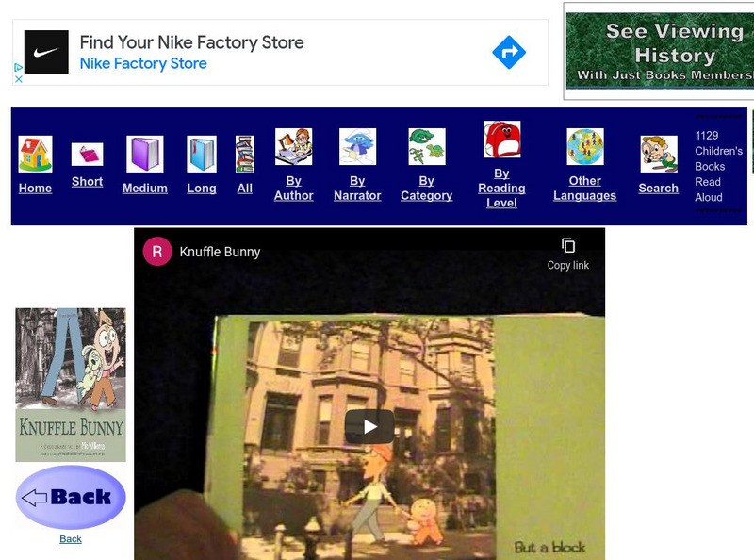Play the Knuffle Bunny video
The height and width of the screenshot is (560, 754).
(369, 427)
